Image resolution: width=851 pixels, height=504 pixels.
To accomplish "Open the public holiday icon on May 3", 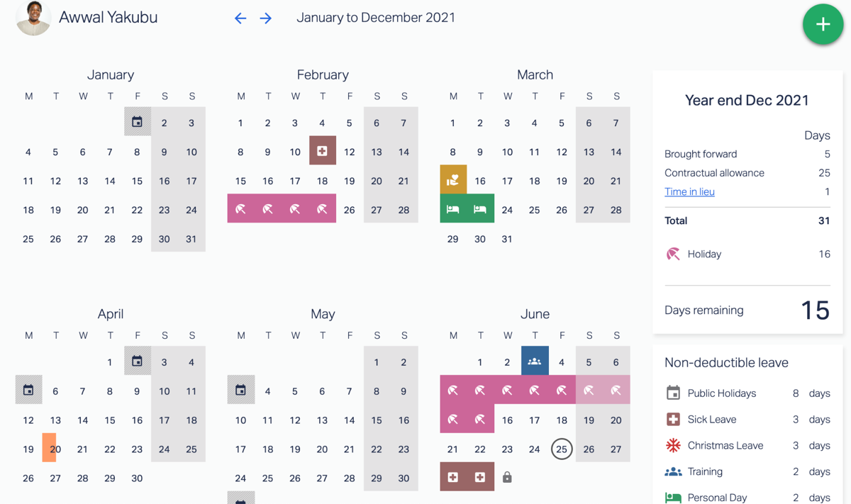I will point(241,390).
